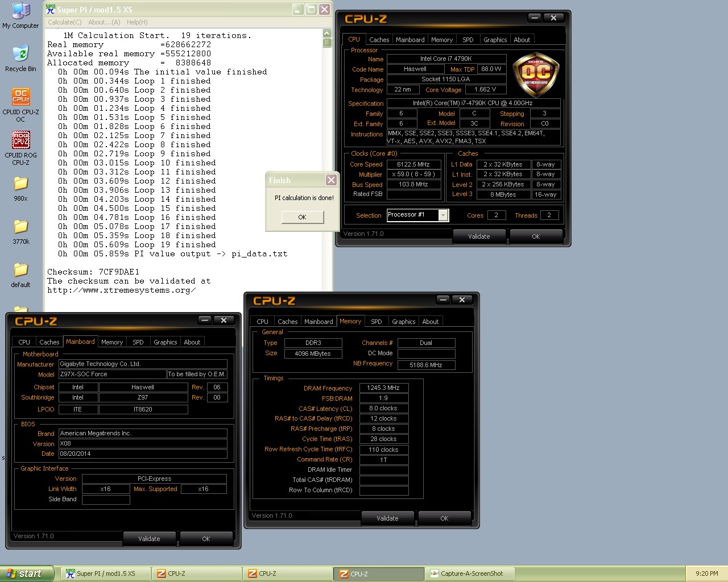This screenshot has height=582, width=728.
Task: Open the 3770k folder
Action: [20, 232]
